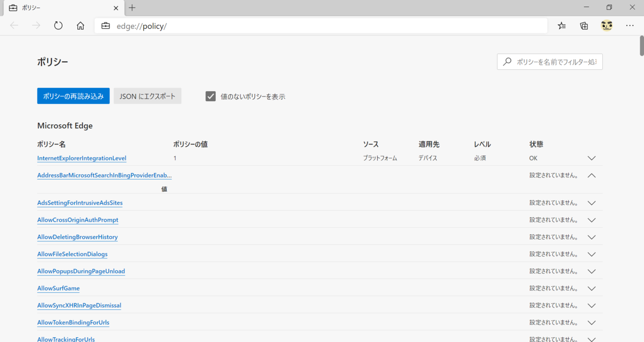The image size is (644, 342).
Task: Click Microsoft Edge section heading
Action: [65, 125]
